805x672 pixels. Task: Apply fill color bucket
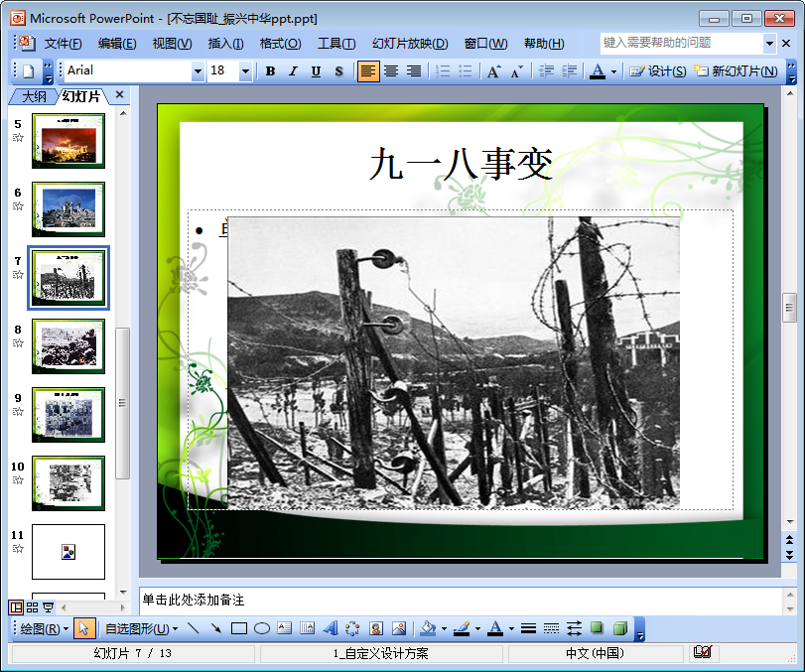pyautogui.click(x=428, y=628)
